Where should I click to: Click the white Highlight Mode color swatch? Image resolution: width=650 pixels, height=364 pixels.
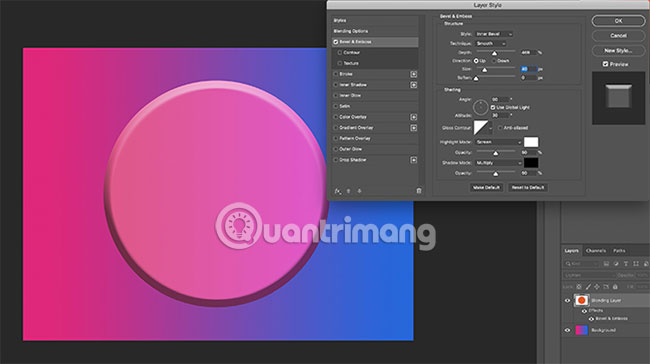tap(531, 142)
